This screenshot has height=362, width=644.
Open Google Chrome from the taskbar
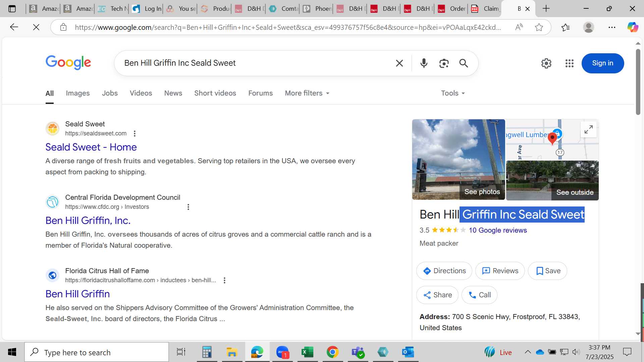coord(332,352)
